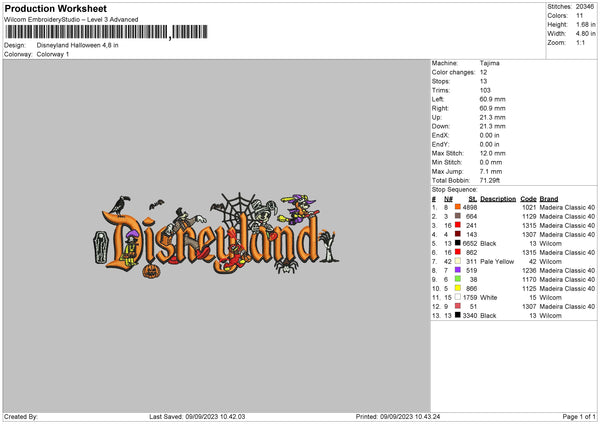Image resolution: width=600 pixels, height=424 pixels.
Task: Click the Max Stitch value '12.0 mm'
Action: (x=492, y=153)
